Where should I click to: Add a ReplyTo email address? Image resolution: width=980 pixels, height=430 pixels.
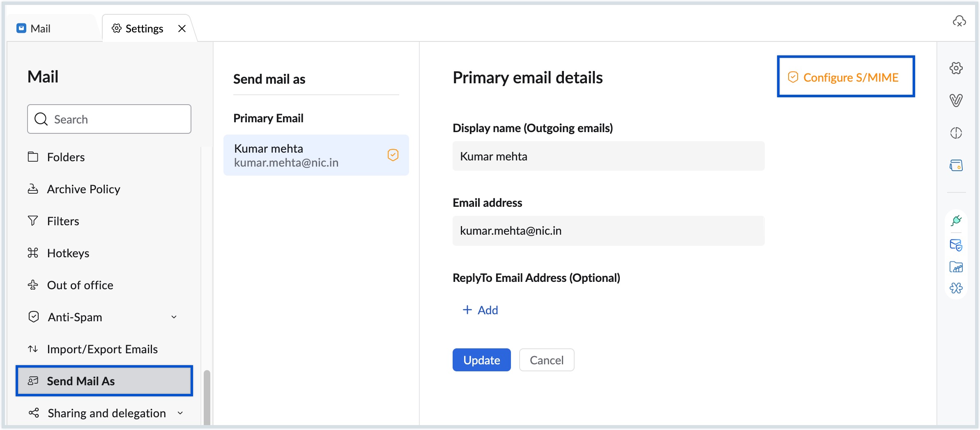click(x=480, y=310)
